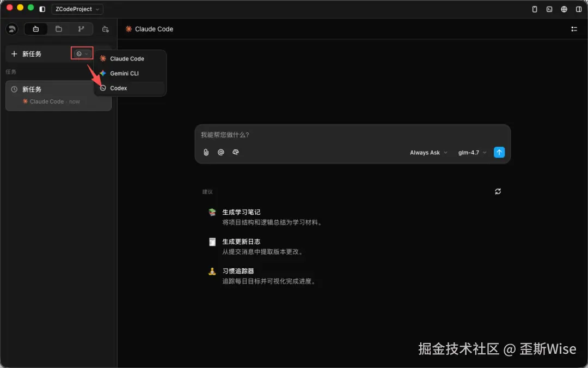Choose Gemini CLI from agent menu
The height and width of the screenshot is (368, 588).
130,73
